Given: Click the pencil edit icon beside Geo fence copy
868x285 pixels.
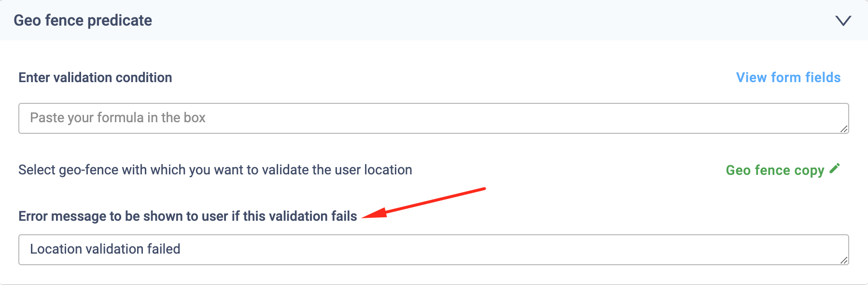Looking at the screenshot, I should tap(835, 169).
